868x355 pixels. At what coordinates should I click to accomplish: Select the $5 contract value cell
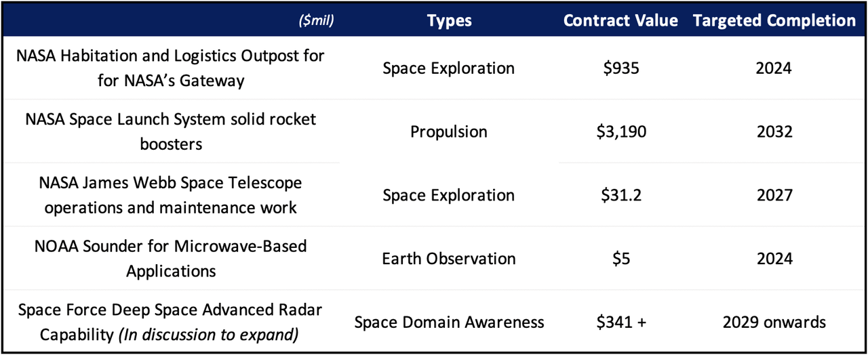click(x=620, y=258)
